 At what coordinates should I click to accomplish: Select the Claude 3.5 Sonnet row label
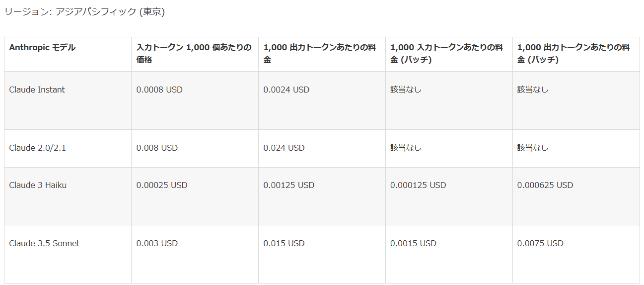pos(44,243)
